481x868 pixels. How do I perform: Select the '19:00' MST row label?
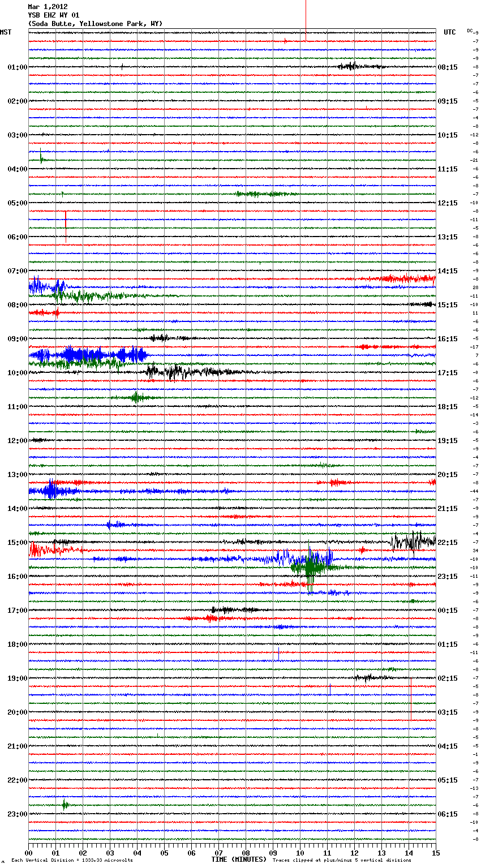(18, 678)
